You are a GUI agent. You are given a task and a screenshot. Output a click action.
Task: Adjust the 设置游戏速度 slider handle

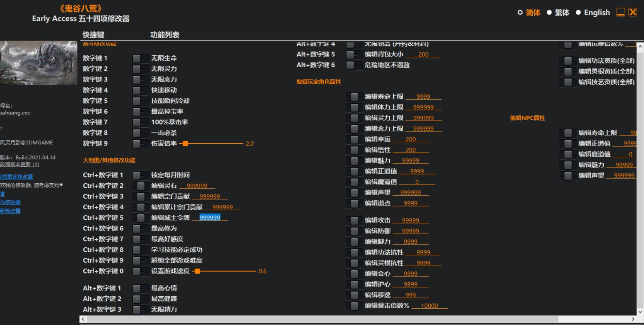tap(197, 271)
